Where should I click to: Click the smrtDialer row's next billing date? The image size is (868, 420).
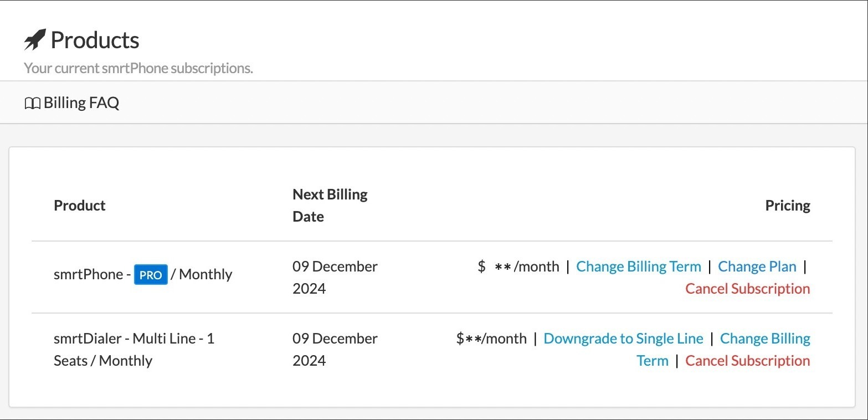335,349
